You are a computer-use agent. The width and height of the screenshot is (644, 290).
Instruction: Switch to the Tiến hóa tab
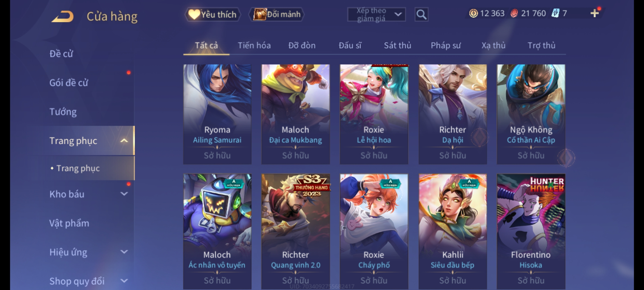(x=254, y=45)
